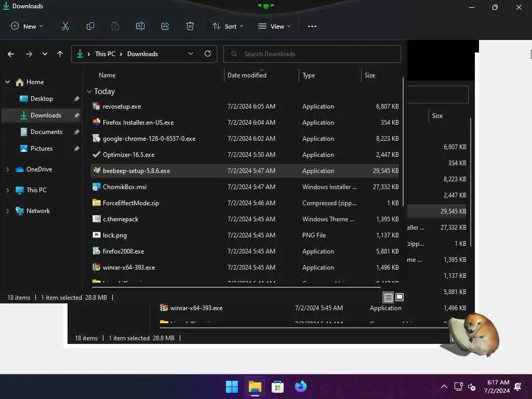This screenshot has width=532, height=399.
Task: Switch to details view layout button
Action: pyautogui.click(x=388, y=298)
